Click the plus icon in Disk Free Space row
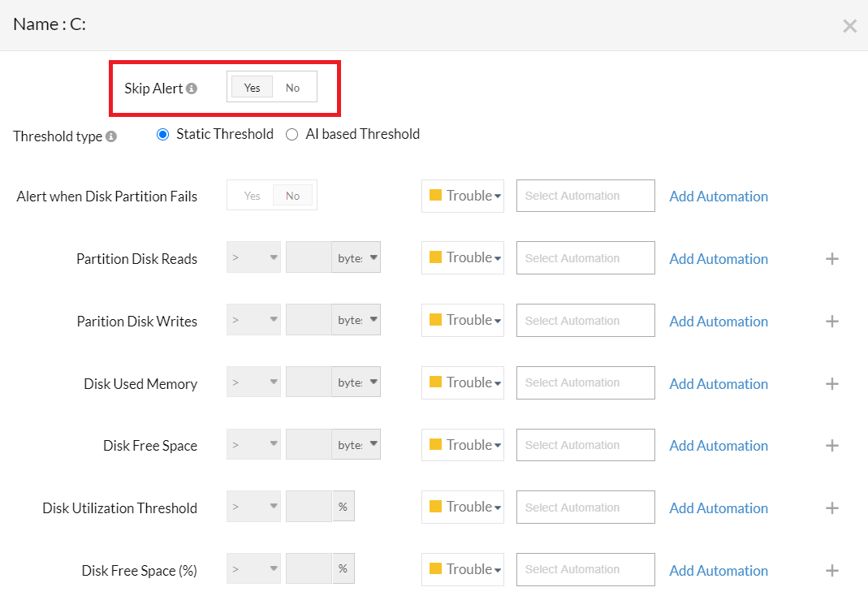The height and width of the screenshot is (609, 868). click(x=831, y=446)
